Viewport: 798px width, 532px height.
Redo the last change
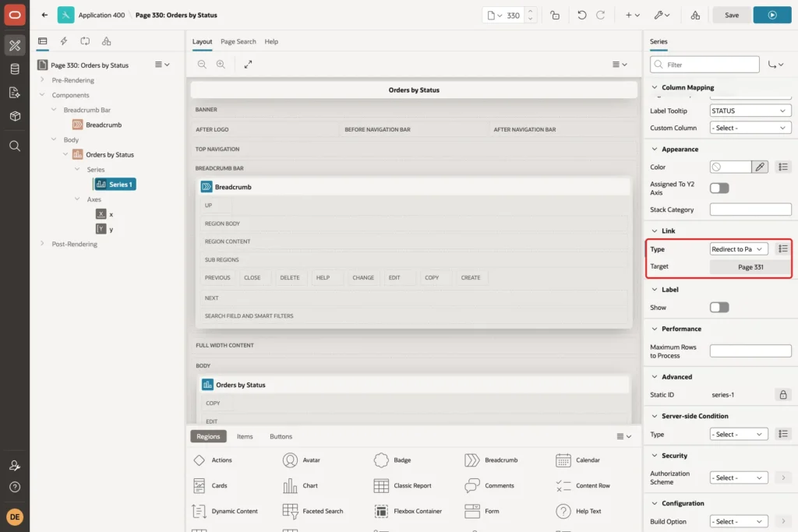(x=601, y=16)
